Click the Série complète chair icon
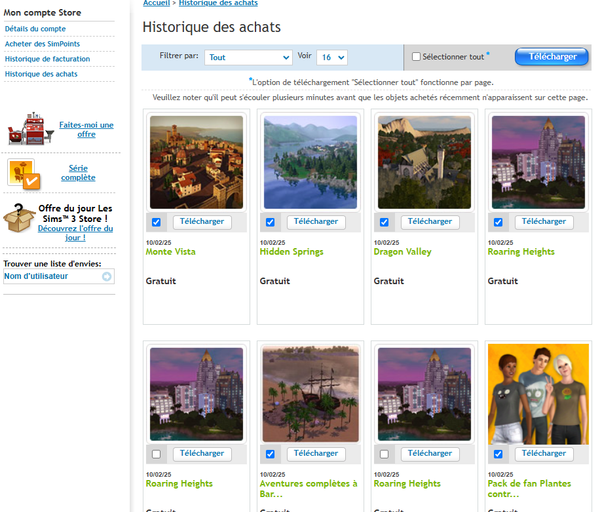Viewport: 600px width, 512px height. point(24,174)
